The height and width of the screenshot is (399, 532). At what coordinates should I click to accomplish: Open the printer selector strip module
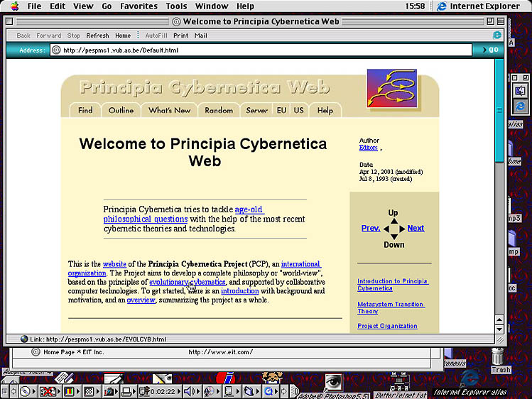pos(129,391)
